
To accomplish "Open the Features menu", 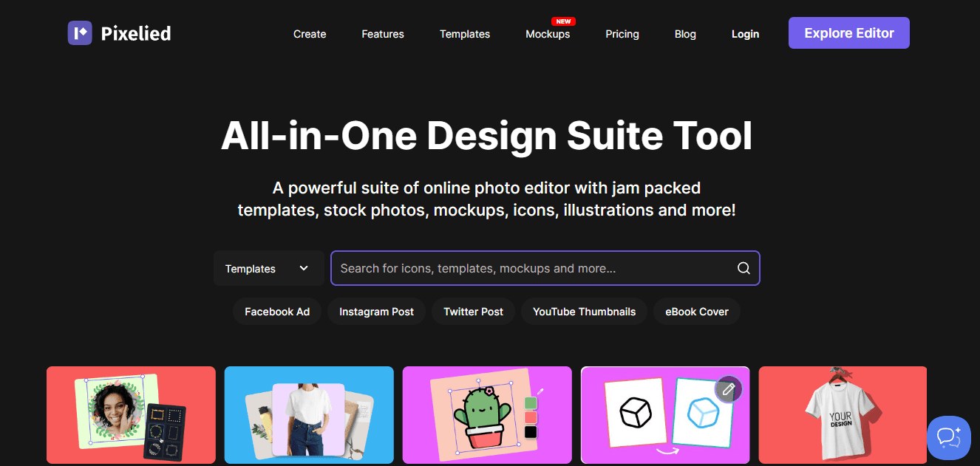I will [383, 34].
